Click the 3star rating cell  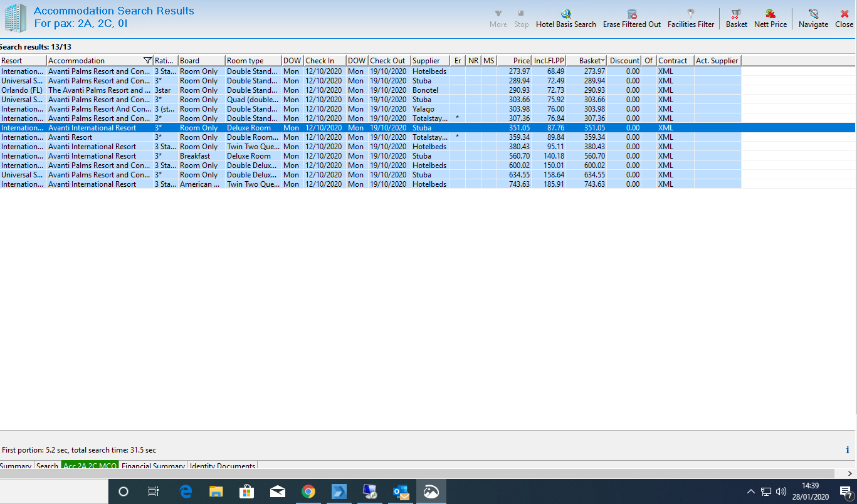166,90
